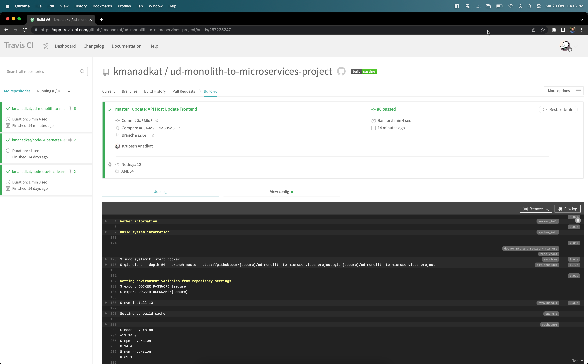Expand the Build system information fold
The image size is (588, 364).
coord(106,232)
